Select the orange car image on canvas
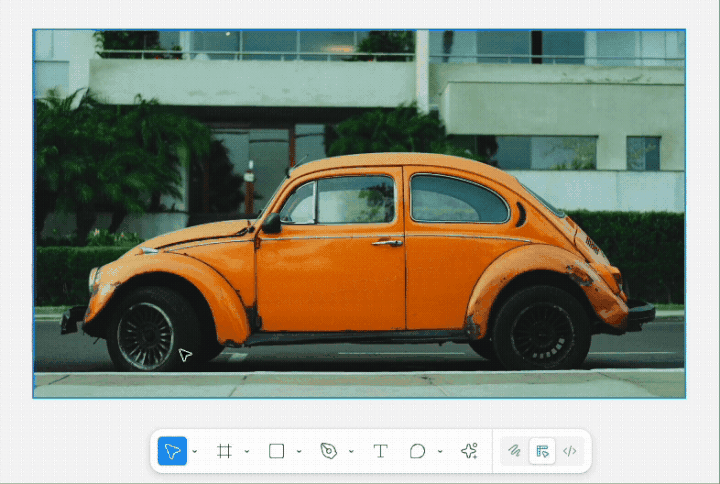 359,214
